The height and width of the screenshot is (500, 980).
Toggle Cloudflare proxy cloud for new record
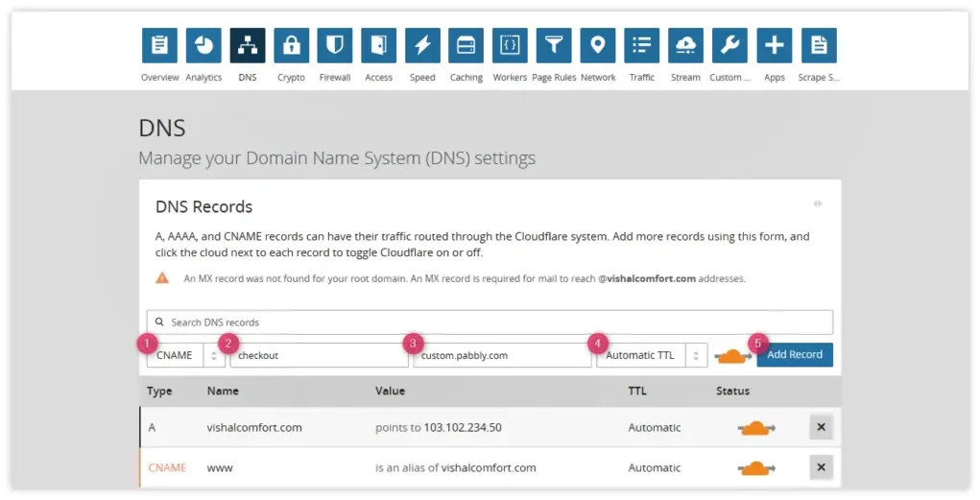coord(732,357)
